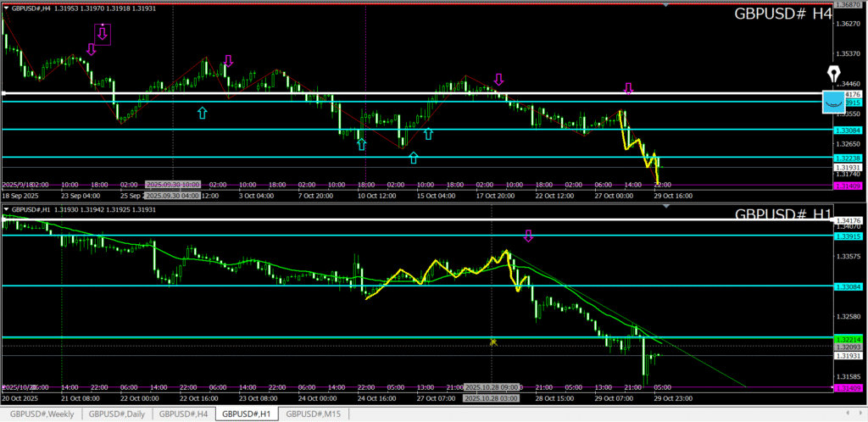The image size is (868, 422).
Task: Click the yellow cross marker in H1 chart
Action: tap(492, 341)
